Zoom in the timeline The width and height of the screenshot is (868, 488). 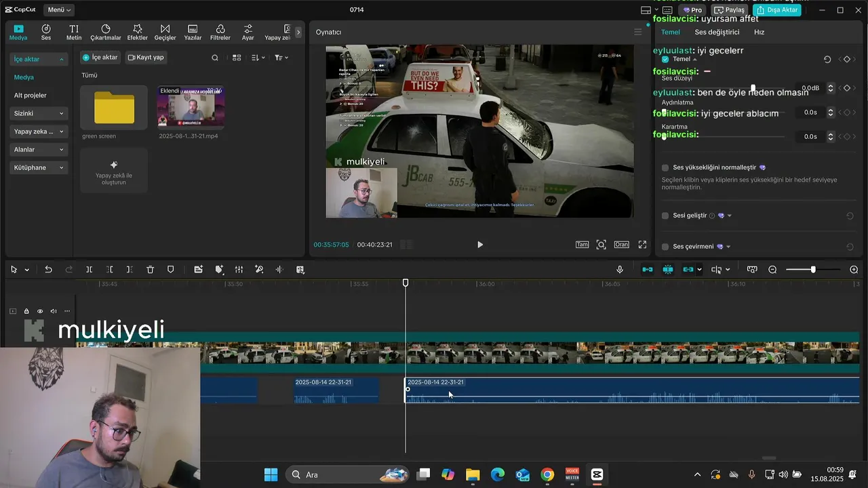(854, 270)
